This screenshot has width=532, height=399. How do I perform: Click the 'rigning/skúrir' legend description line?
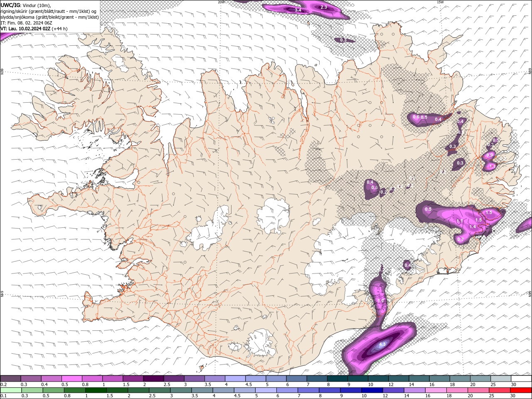pyautogui.click(x=49, y=11)
